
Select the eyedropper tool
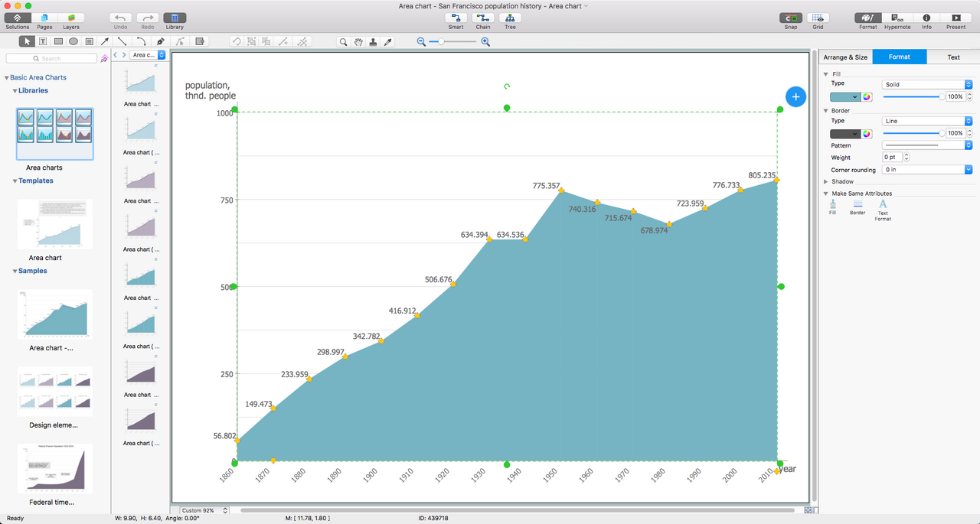click(388, 42)
